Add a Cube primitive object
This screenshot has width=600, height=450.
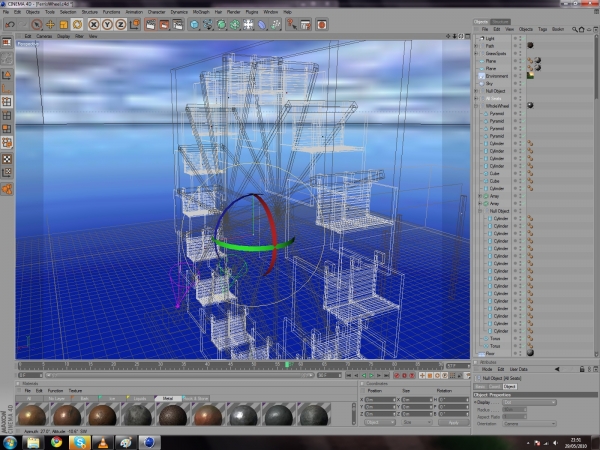(x=194, y=25)
